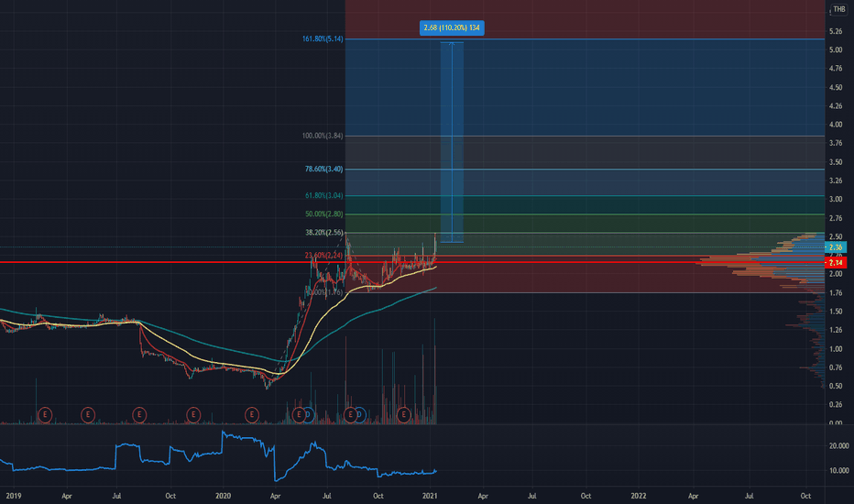Click the 10.000 indicator axis value

pos(838,470)
